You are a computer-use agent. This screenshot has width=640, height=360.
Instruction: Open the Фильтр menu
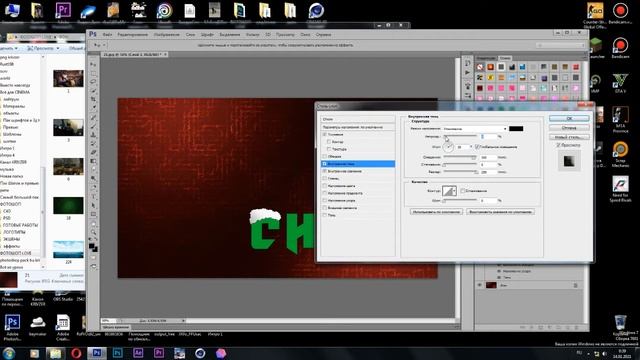[x=253, y=35]
